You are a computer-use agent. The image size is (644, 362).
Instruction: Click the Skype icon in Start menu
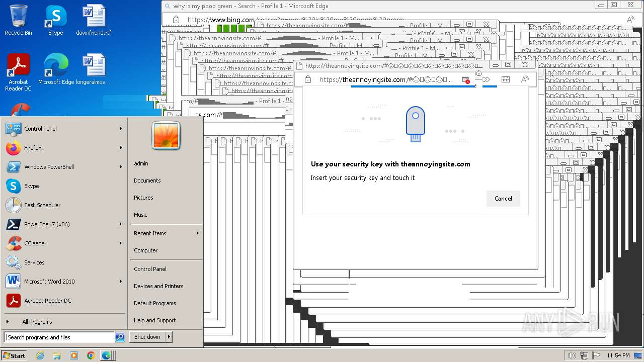tap(13, 186)
